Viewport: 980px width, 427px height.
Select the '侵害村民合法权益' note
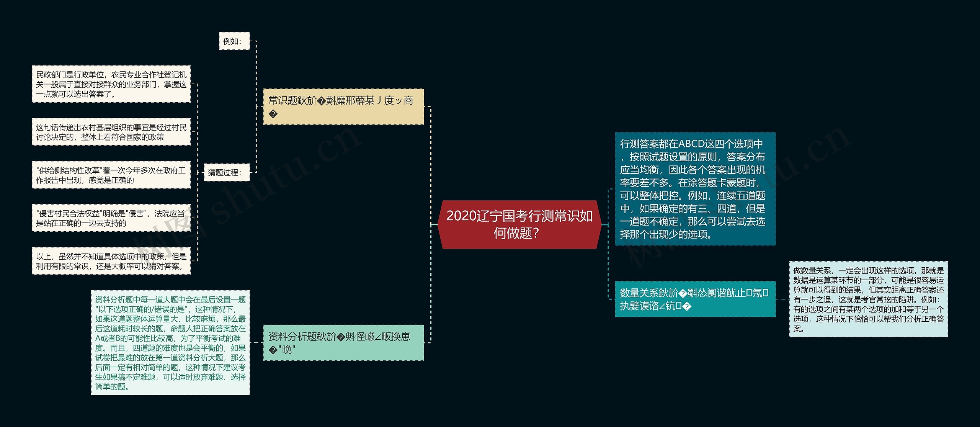tap(111, 218)
